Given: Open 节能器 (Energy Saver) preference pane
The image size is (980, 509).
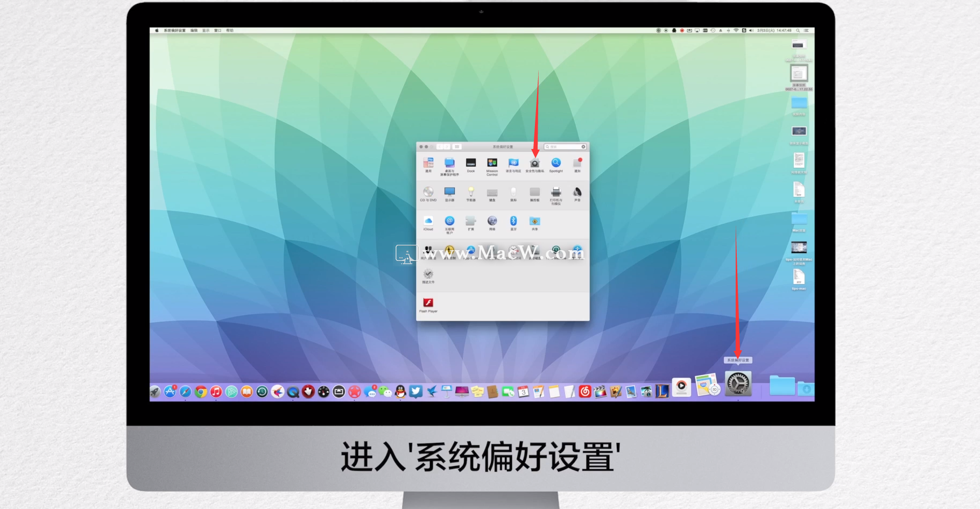Looking at the screenshot, I should coord(471,194).
